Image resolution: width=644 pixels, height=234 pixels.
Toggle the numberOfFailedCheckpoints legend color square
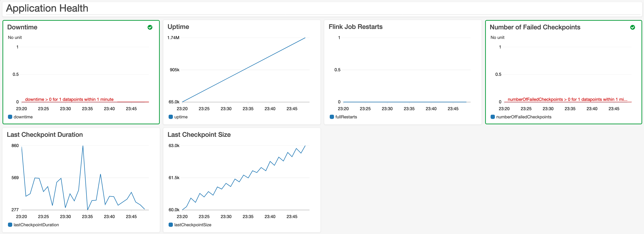coord(493,117)
